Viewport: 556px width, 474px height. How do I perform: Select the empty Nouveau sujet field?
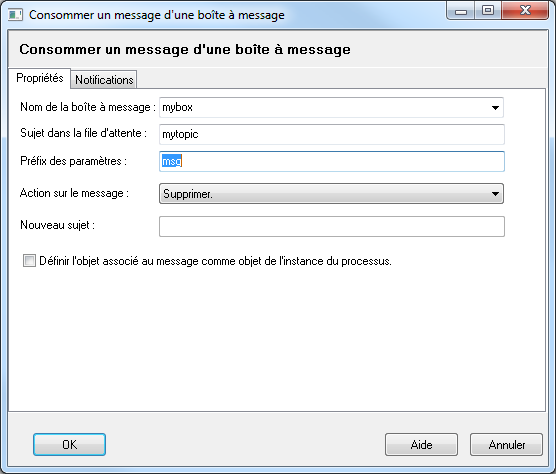[x=332, y=226]
